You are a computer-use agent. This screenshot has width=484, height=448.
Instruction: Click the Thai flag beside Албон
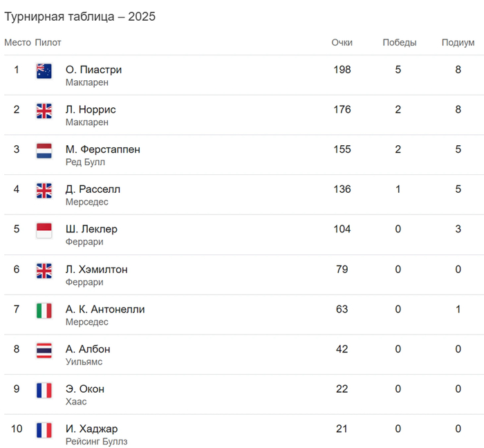pos(44,350)
